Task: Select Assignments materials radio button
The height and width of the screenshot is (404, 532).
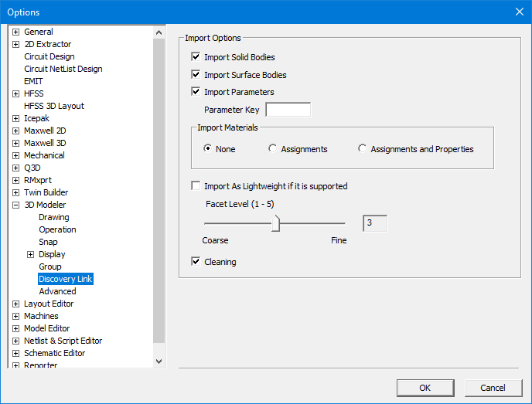Action: [x=273, y=149]
